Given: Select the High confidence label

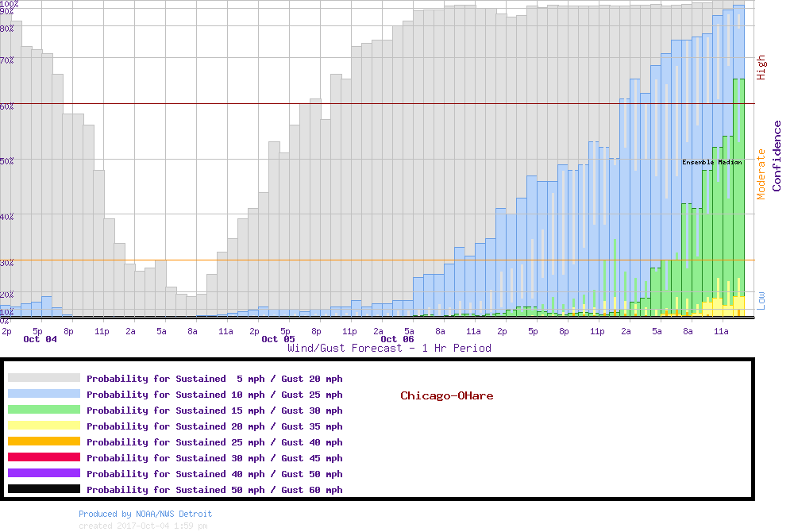Looking at the screenshot, I should pyautogui.click(x=761, y=67).
